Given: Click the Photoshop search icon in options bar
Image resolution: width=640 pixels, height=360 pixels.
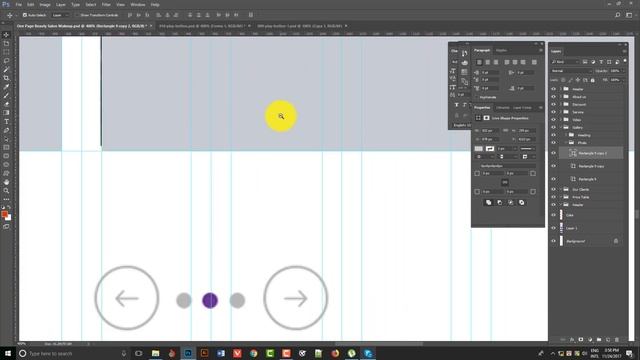Looking at the screenshot, I should click(x=618, y=15).
